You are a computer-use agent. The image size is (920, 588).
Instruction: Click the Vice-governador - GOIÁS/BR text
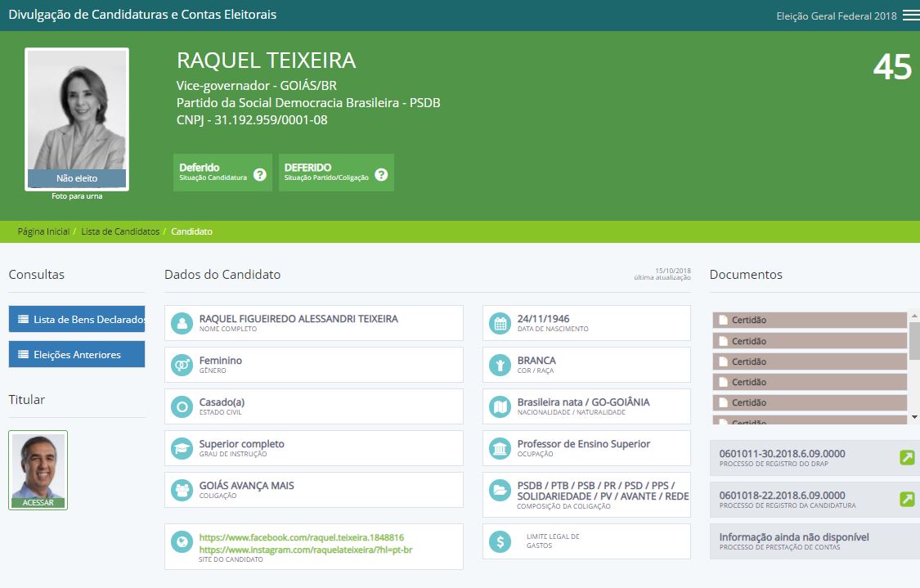point(257,85)
